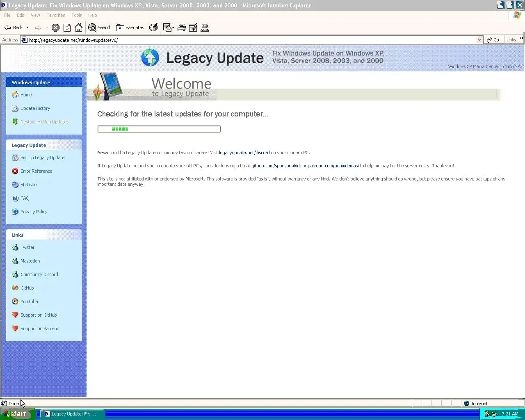This screenshot has height=420, width=525.
Task: Open the Tools menu
Action: tap(77, 15)
